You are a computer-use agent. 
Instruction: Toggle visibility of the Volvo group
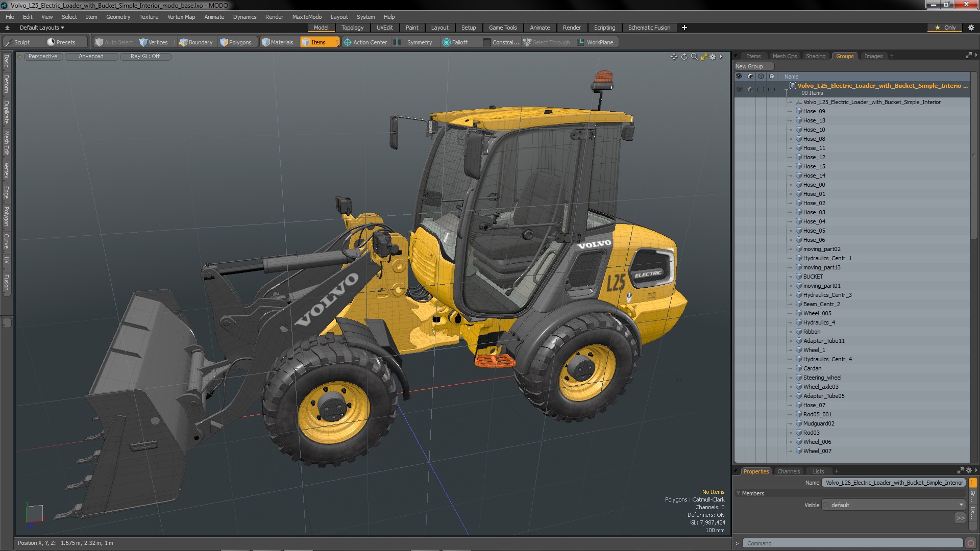pyautogui.click(x=739, y=89)
